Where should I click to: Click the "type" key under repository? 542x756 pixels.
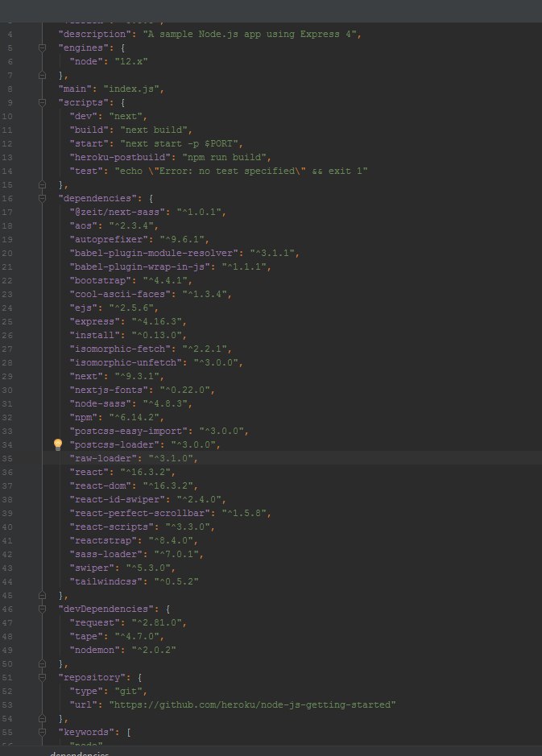[x=86, y=692]
